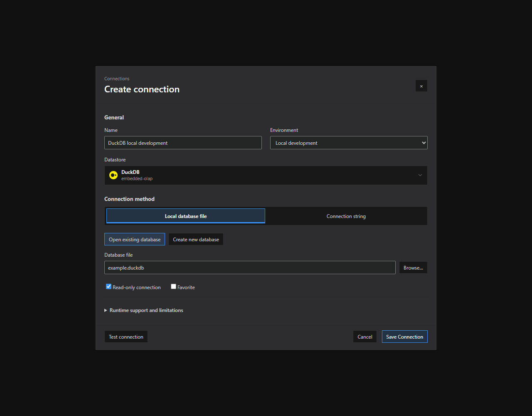The width and height of the screenshot is (532, 416).
Task: Enable the Favorite checkbox
Action: pos(173,287)
